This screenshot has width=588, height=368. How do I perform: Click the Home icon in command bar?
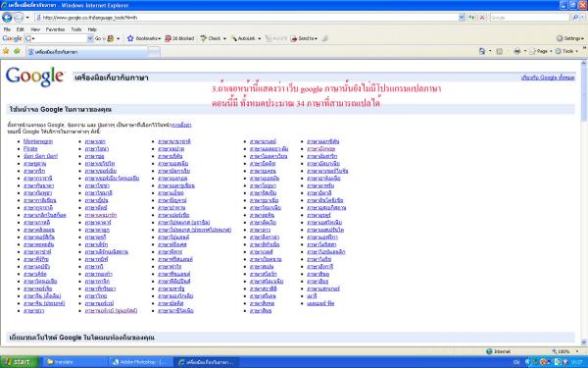482,51
